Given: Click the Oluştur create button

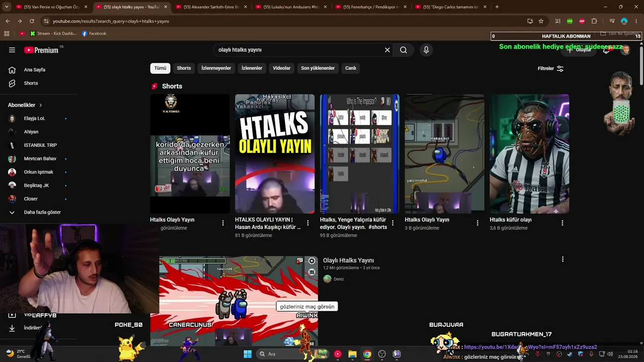Looking at the screenshot, I should pyautogui.click(x=579, y=50).
